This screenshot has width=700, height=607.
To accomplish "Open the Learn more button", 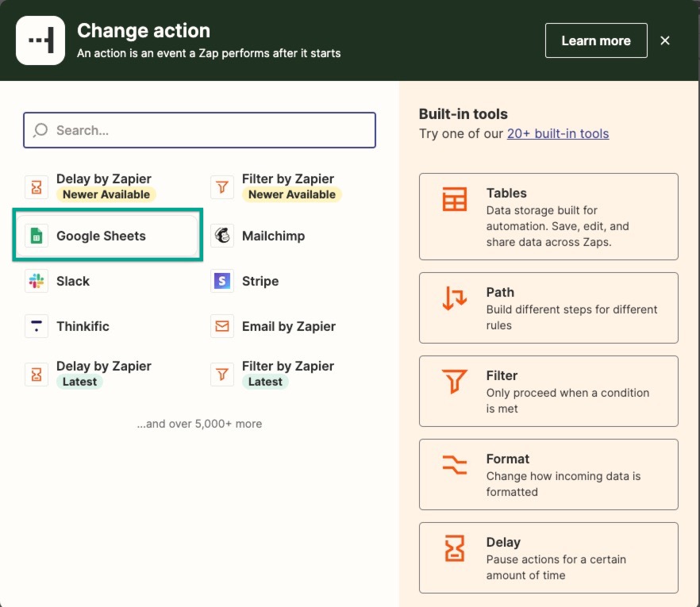I will click(x=595, y=40).
